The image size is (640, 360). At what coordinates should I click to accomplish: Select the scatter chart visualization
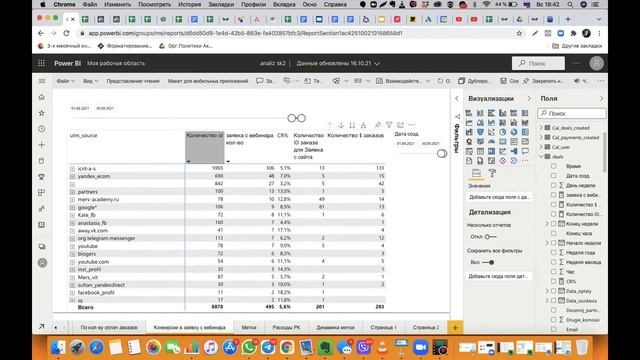[x=491, y=132]
